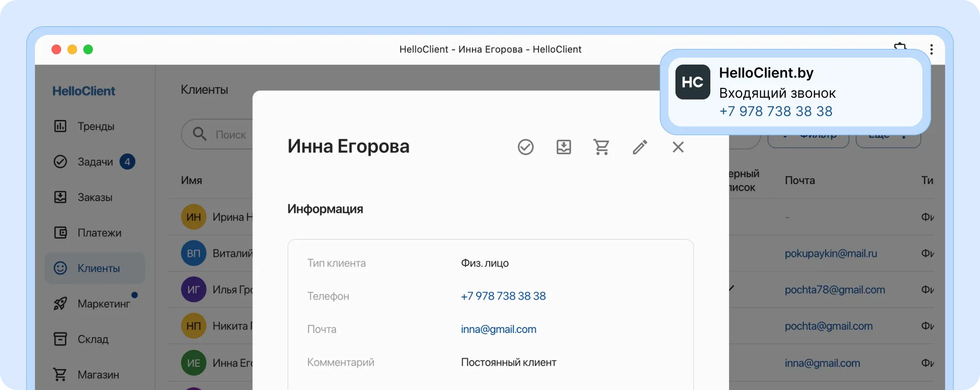Click phone number +7 978 738 38 38 in dialog
The width and height of the screenshot is (980, 390).
(x=503, y=296)
